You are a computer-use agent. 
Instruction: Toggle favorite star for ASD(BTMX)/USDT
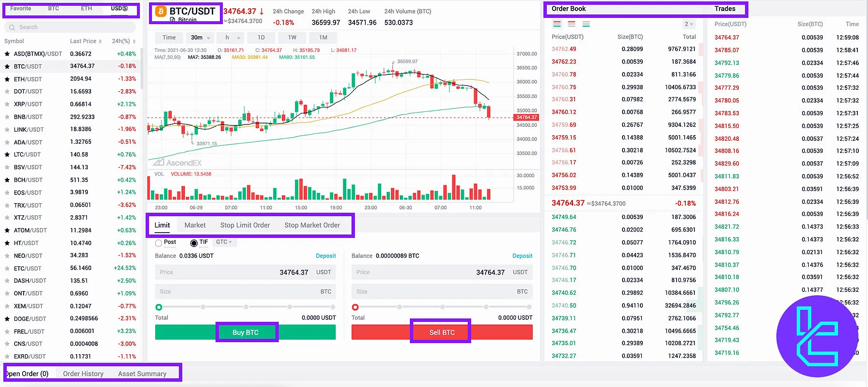click(x=7, y=54)
